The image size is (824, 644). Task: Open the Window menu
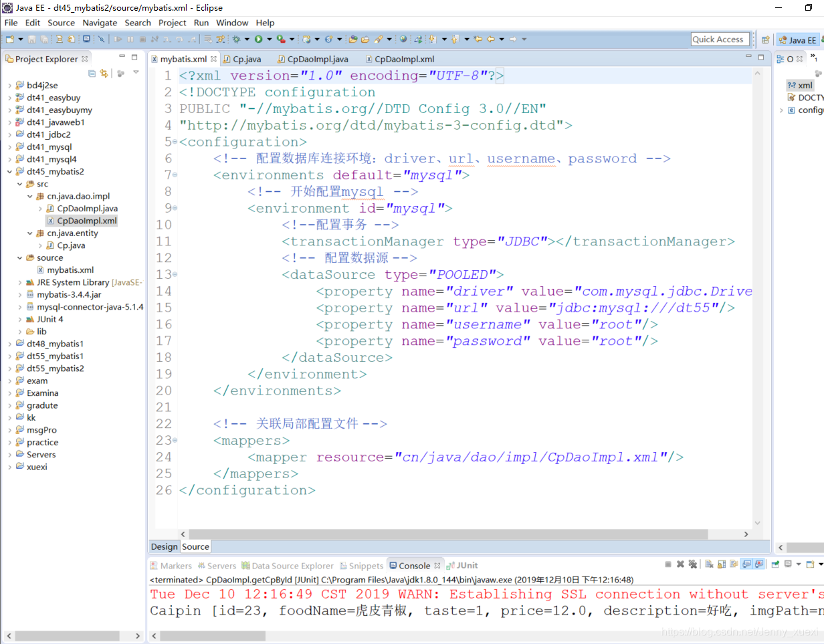232,23
